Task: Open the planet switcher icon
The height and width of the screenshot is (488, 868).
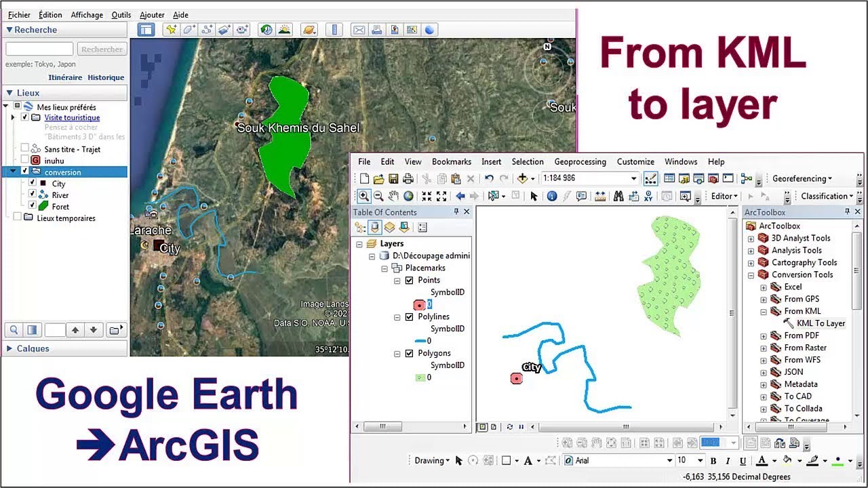Action: coord(309,30)
